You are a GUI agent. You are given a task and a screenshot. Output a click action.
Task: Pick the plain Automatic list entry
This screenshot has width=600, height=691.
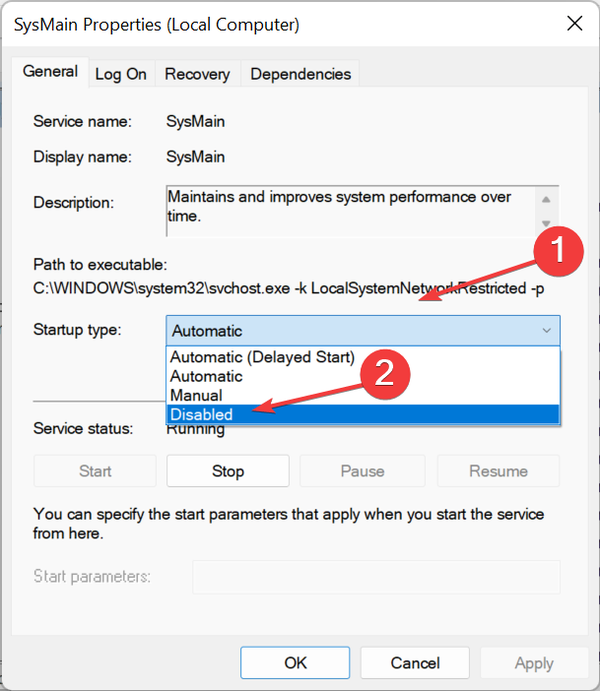[x=206, y=377]
